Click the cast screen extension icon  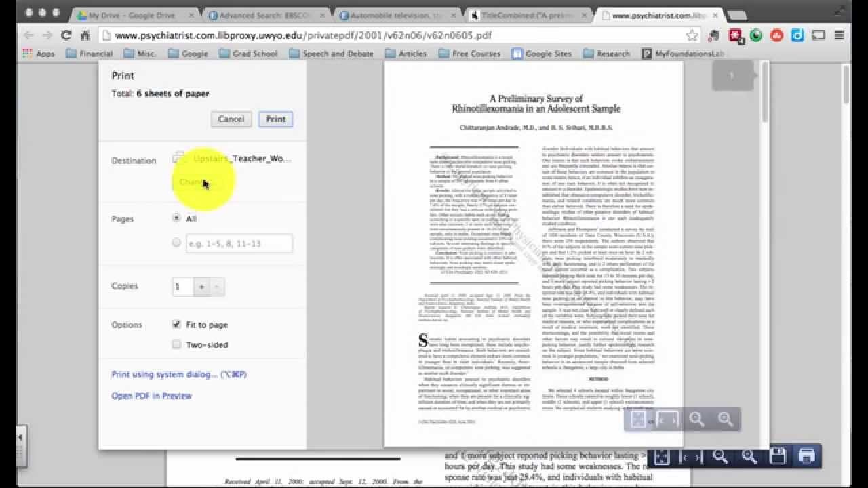[818, 35]
